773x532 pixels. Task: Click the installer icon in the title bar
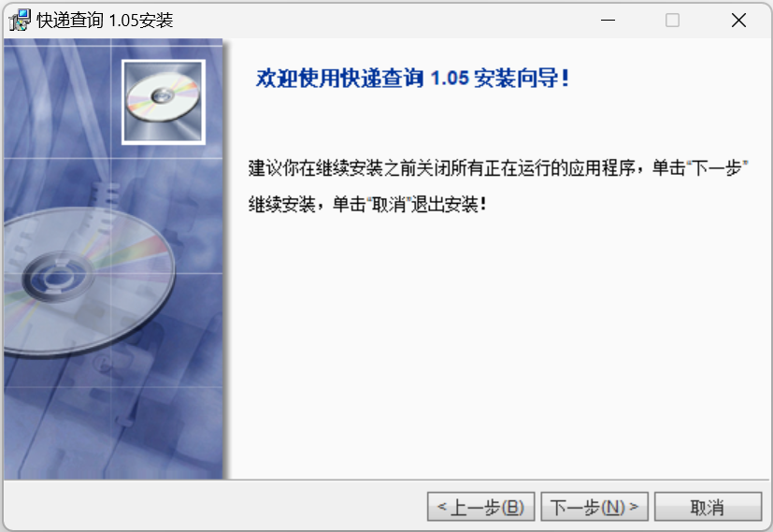[x=20, y=21]
